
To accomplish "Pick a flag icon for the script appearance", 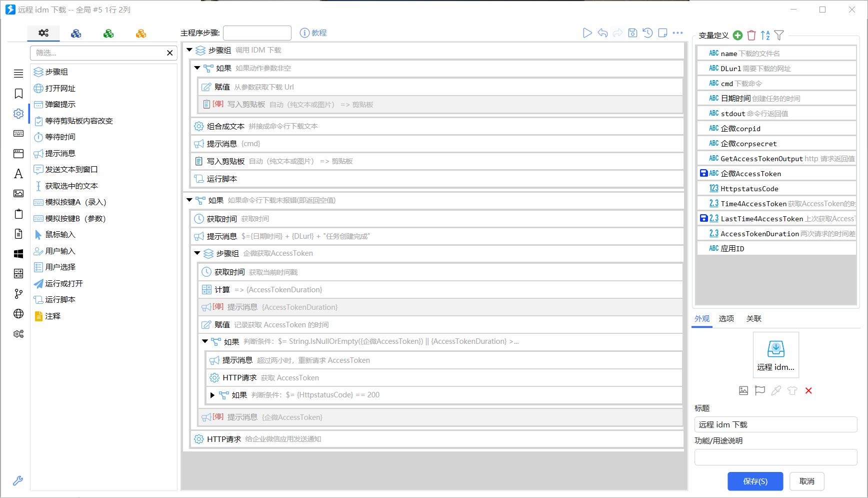I will click(x=760, y=390).
